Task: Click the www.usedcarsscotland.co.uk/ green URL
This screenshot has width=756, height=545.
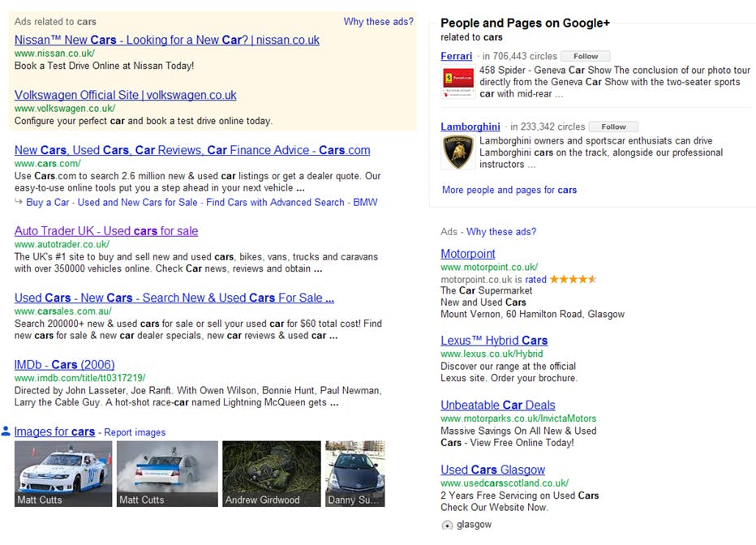Action: pyautogui.click(x=505, y=483)
